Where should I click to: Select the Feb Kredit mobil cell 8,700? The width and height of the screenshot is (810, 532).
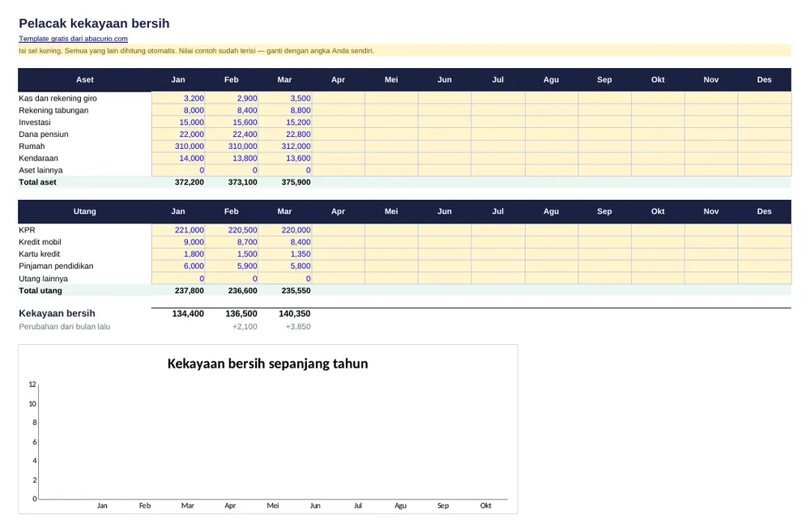tap(232, 242)
